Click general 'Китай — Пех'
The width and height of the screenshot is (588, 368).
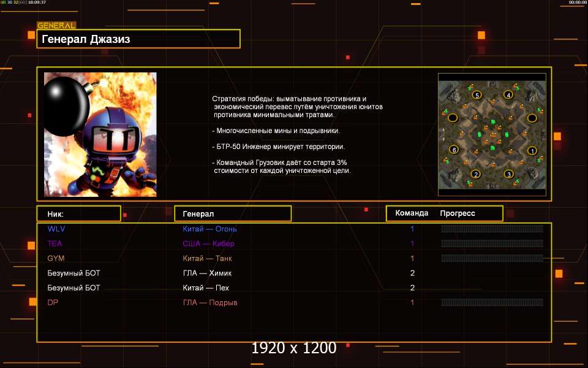tap(206, 288)
